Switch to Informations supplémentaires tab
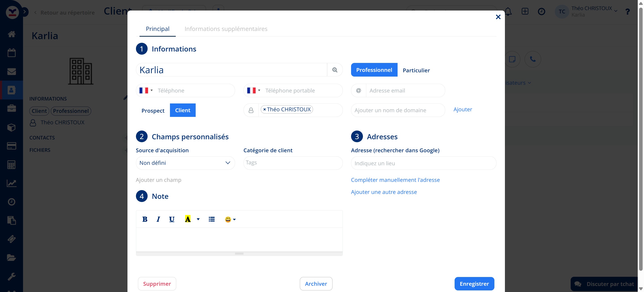644x292 pixels. coord(226,29)
